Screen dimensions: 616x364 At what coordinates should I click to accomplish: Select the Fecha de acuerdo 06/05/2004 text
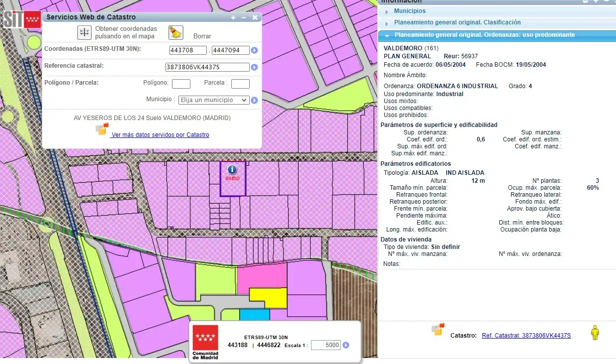[x=425, y=65]
